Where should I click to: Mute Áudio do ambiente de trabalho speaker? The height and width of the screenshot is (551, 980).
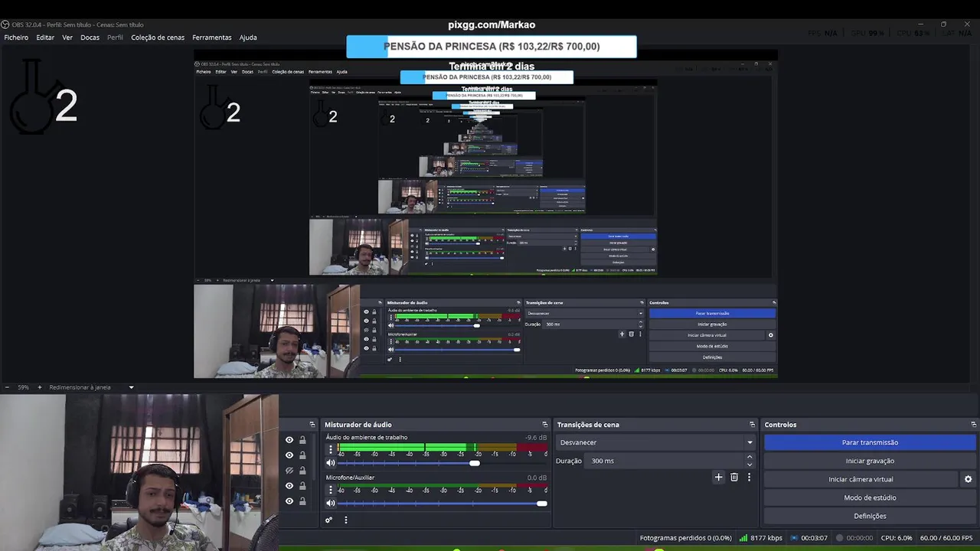click(x=331, y=463)
